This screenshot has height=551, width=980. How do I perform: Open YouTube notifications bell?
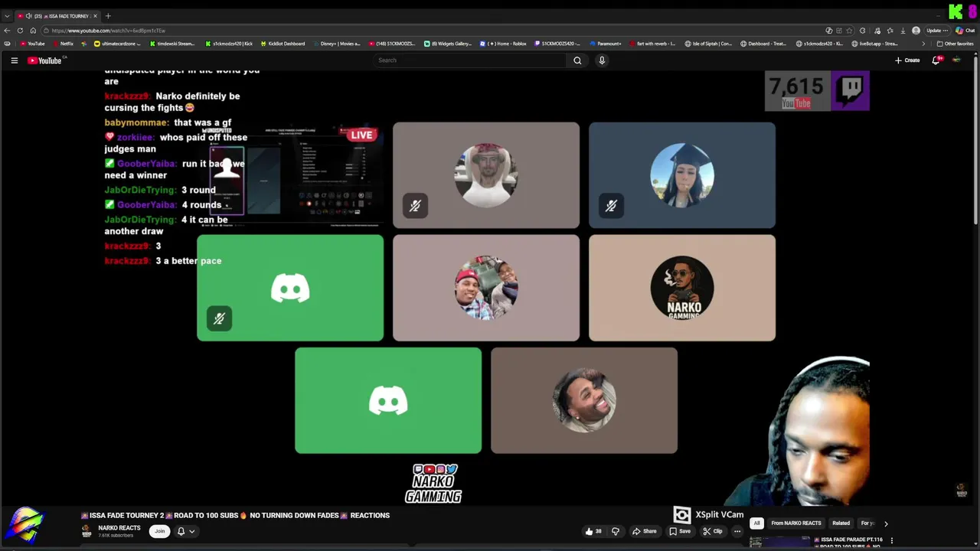pyautogui.click(x=936, y=60)
